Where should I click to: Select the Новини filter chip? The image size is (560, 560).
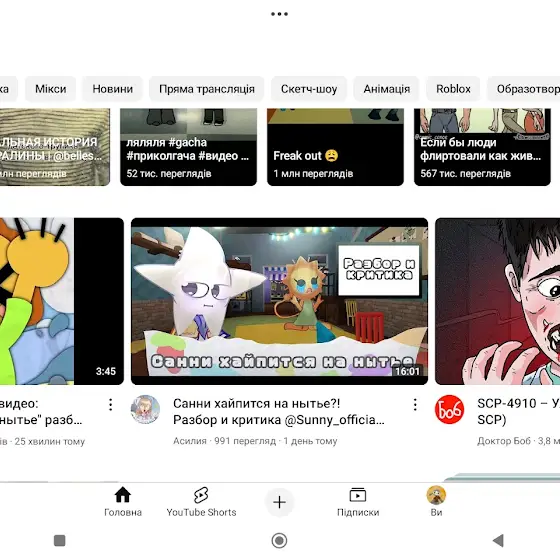coord(112,89)
